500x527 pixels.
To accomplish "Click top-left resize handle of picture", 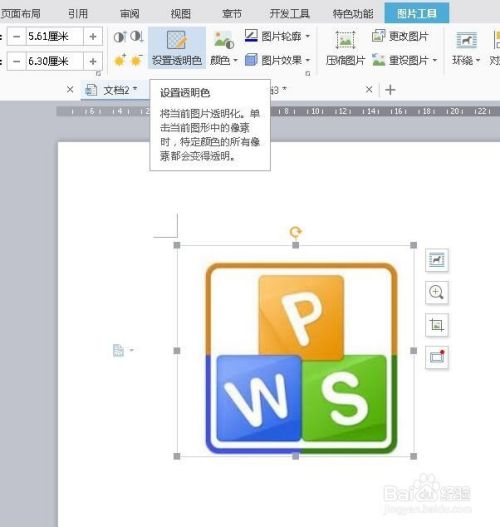I will 177,245.
